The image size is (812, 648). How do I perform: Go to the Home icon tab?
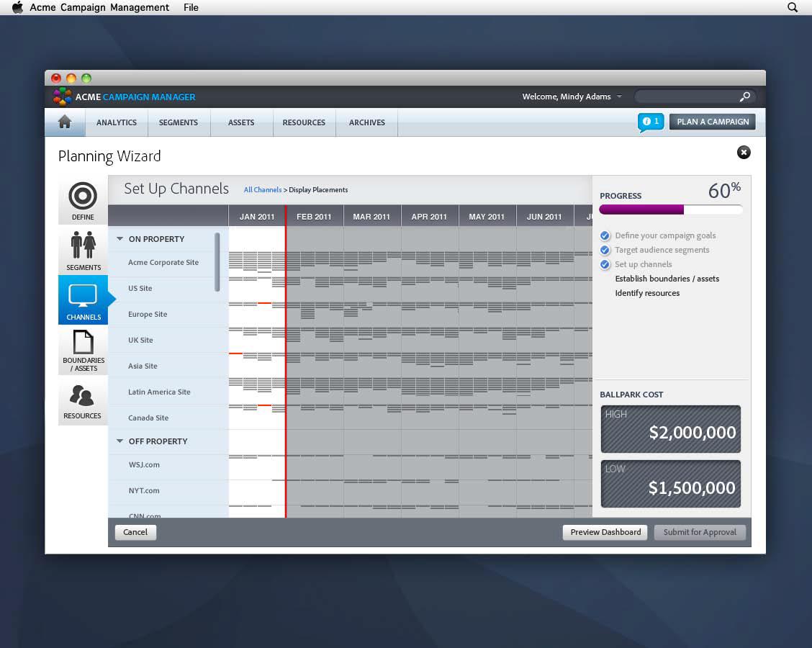click(x=65, y=122)
